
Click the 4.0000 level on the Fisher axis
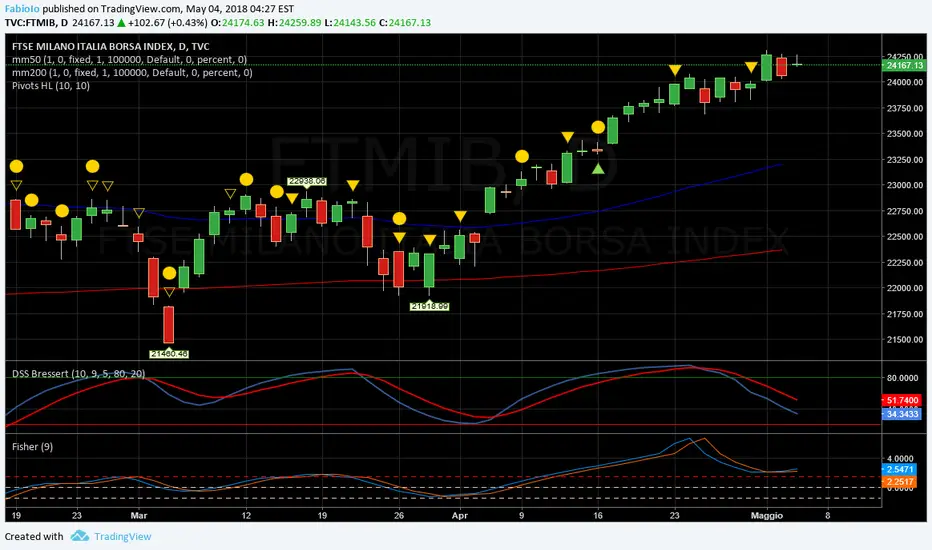[x=900, y=458]
